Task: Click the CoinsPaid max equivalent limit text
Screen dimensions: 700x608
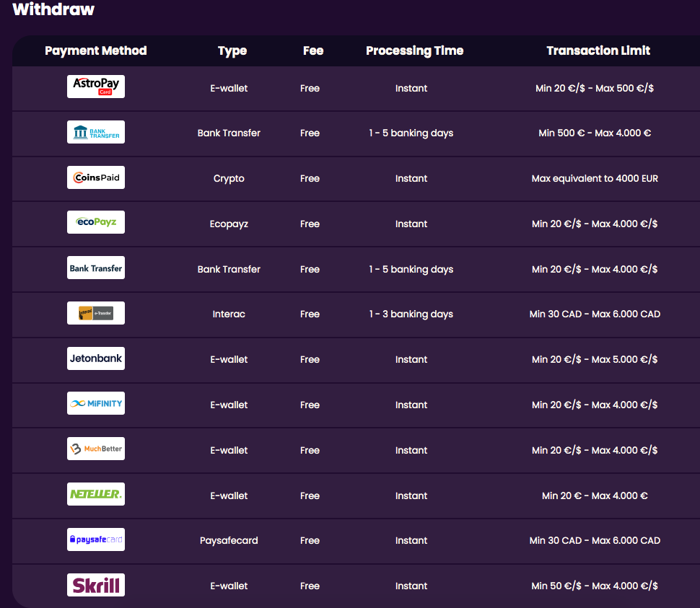Action: tap(595, 179)
